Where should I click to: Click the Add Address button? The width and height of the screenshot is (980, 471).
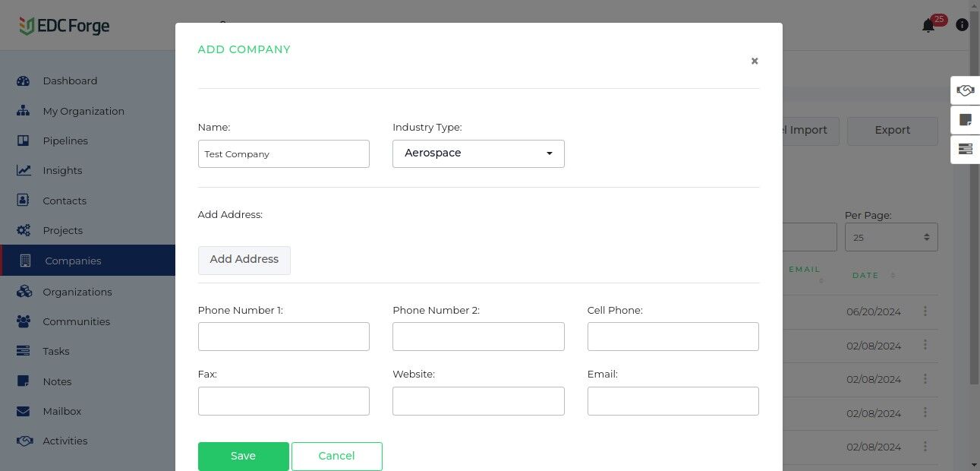[244, 260]
